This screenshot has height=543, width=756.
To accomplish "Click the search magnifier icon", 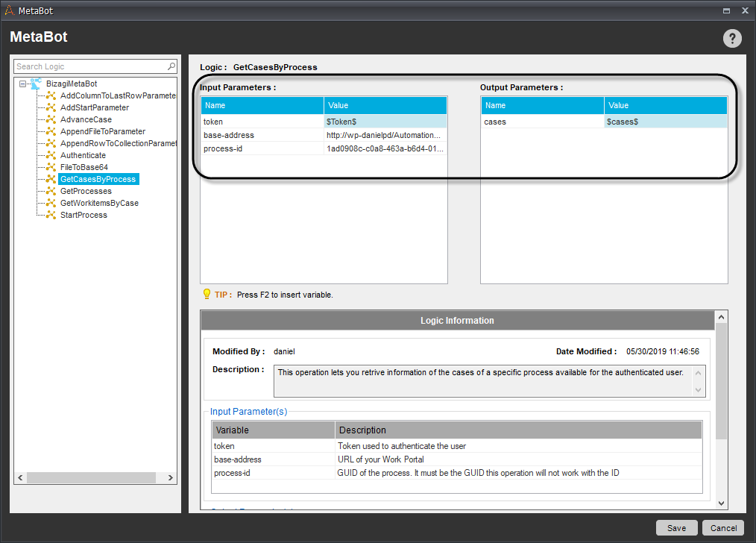I will click(x=171, y=66).
